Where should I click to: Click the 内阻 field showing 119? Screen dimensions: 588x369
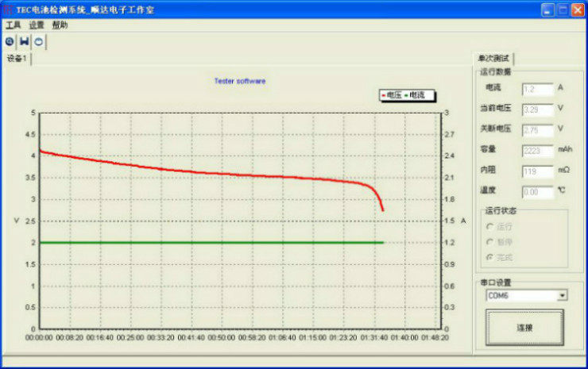pos(538,171)
